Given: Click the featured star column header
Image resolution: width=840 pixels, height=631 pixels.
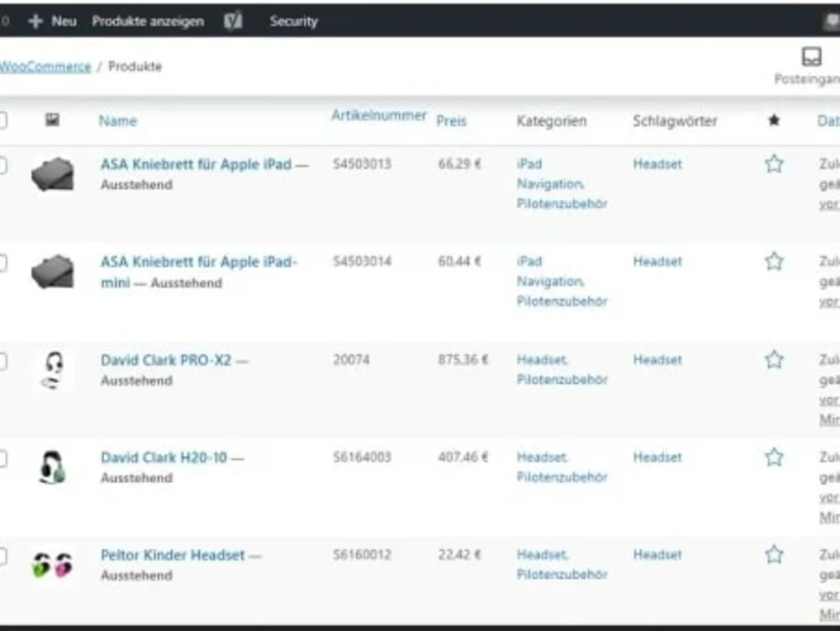Looking at the screenshot, I should click(x=774, y=120).
